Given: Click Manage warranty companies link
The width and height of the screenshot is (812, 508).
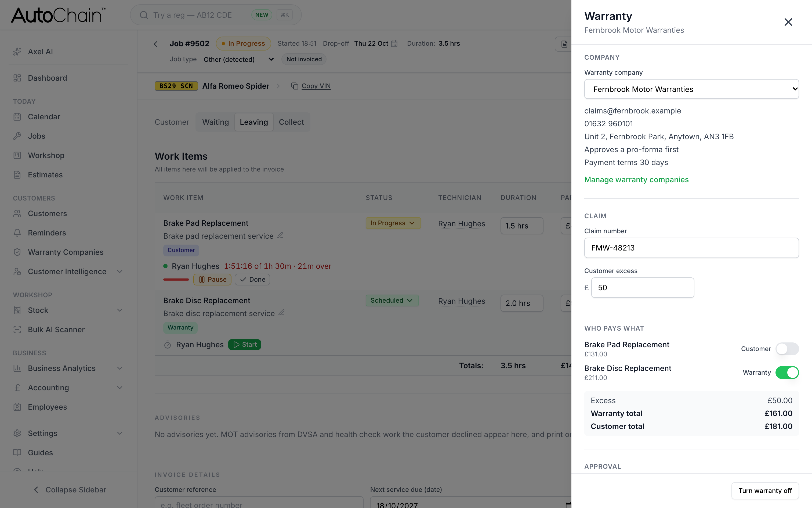Looking at the screenshot, I should pos(636,180).
